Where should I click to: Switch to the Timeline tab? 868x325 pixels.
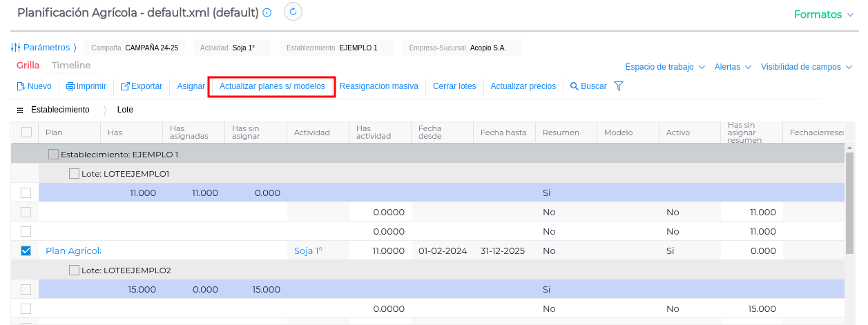tap(71, 65)
